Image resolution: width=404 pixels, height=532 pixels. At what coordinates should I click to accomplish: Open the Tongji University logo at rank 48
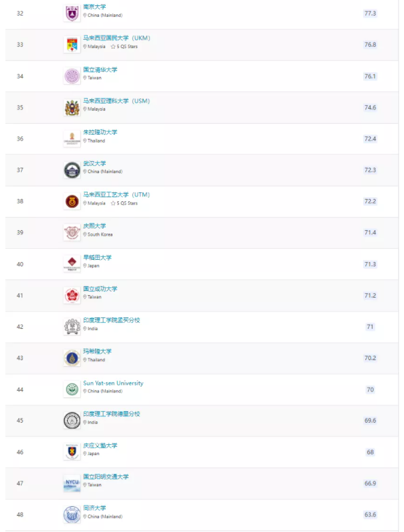72,515
